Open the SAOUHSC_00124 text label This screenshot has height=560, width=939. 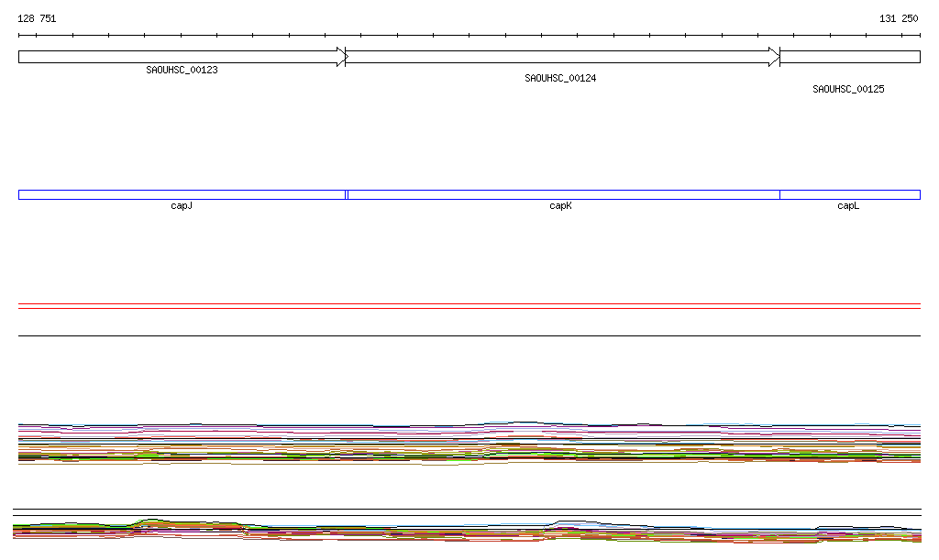coord(560,78)
